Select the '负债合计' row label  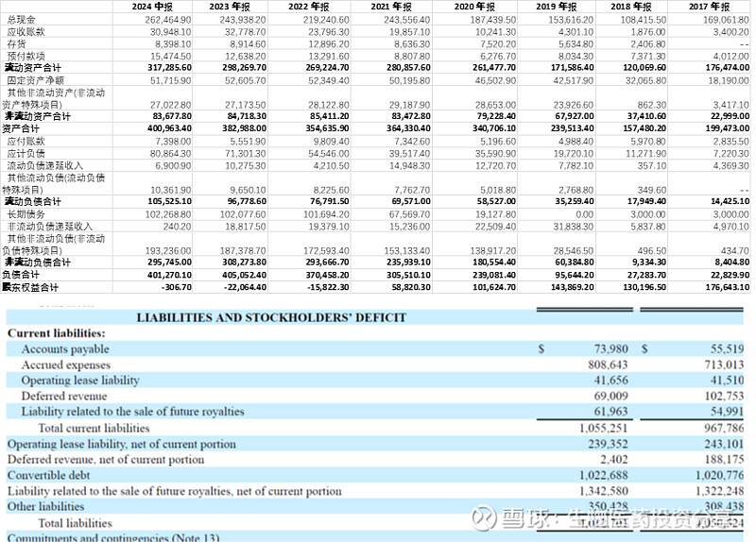pyautogui.click(x=21, y=275)
